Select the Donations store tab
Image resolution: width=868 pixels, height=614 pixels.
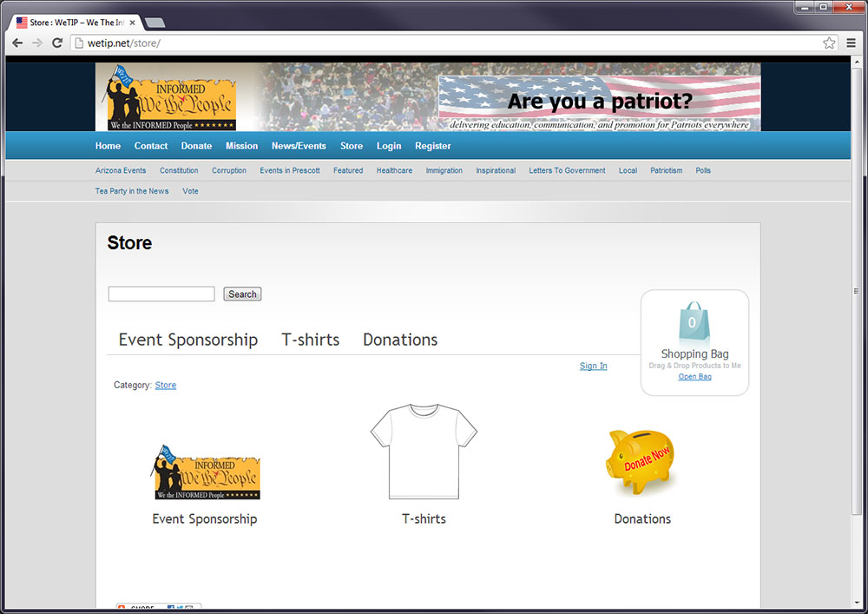click(400, 340)
